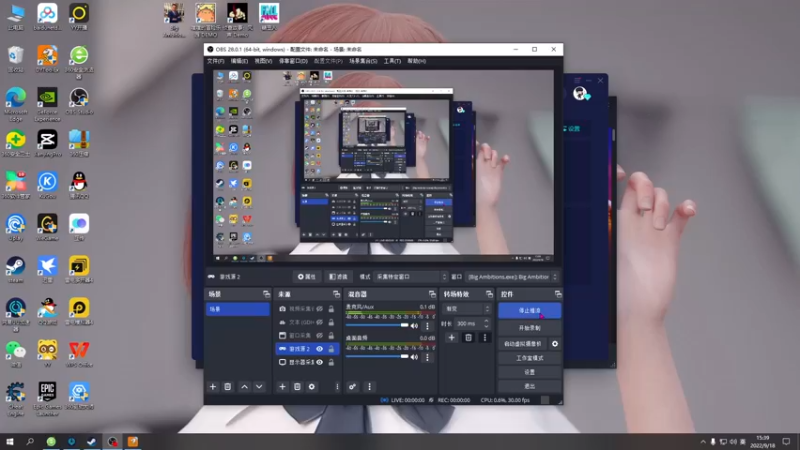The image size is (800, 450).
Task: Toggle visibility of window capture source
Action: pos(319,335)
